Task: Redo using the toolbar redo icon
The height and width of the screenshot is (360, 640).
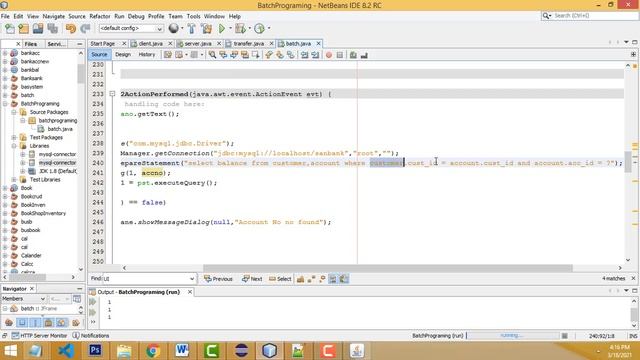Action: click(85, 29)
